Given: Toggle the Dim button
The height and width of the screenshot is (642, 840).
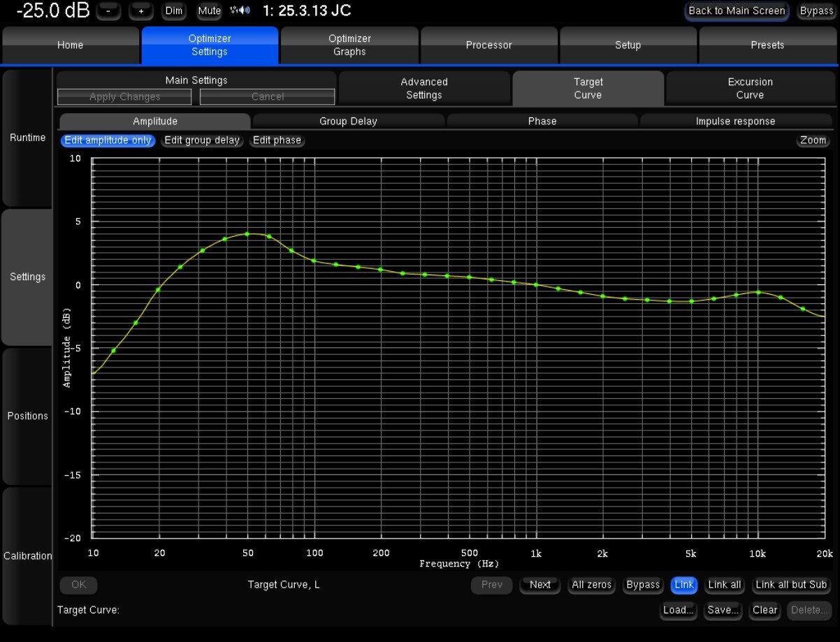Looking at the screenshot, I should click(x=174, y=11).
